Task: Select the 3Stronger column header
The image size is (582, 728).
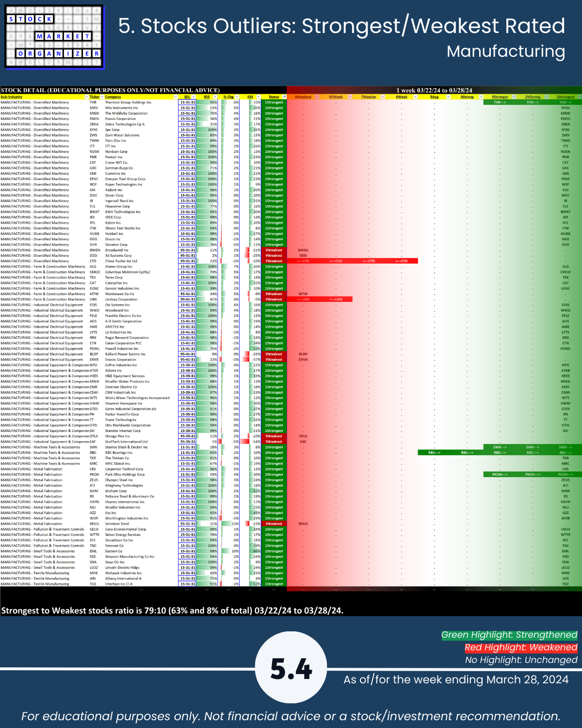Action: (x=500, y=97)
